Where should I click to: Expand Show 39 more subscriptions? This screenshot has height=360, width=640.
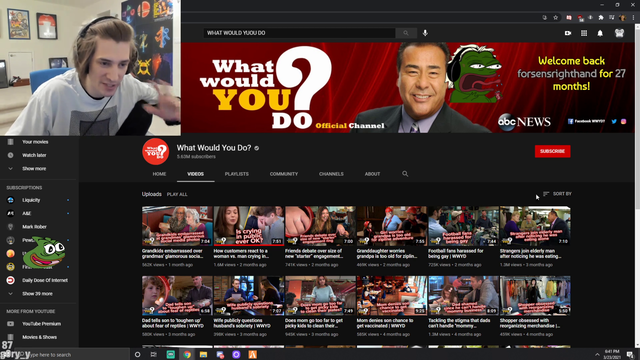point(37,294)
